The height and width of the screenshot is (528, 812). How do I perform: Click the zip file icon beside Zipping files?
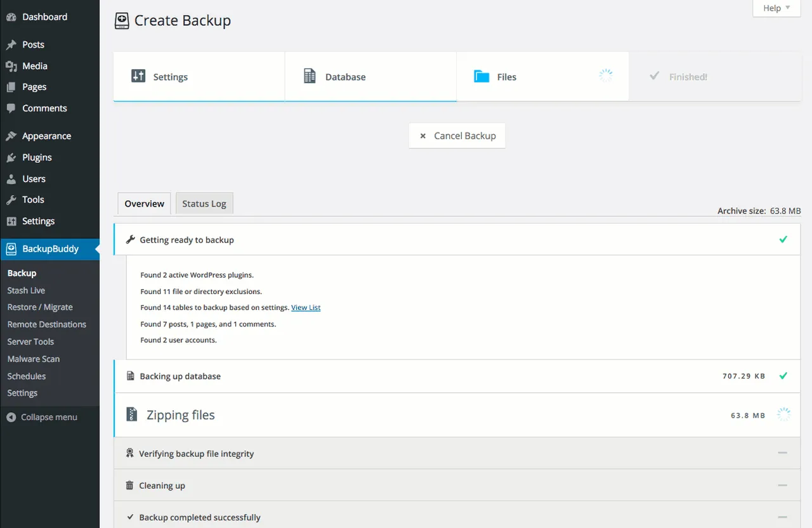point(131,415)
